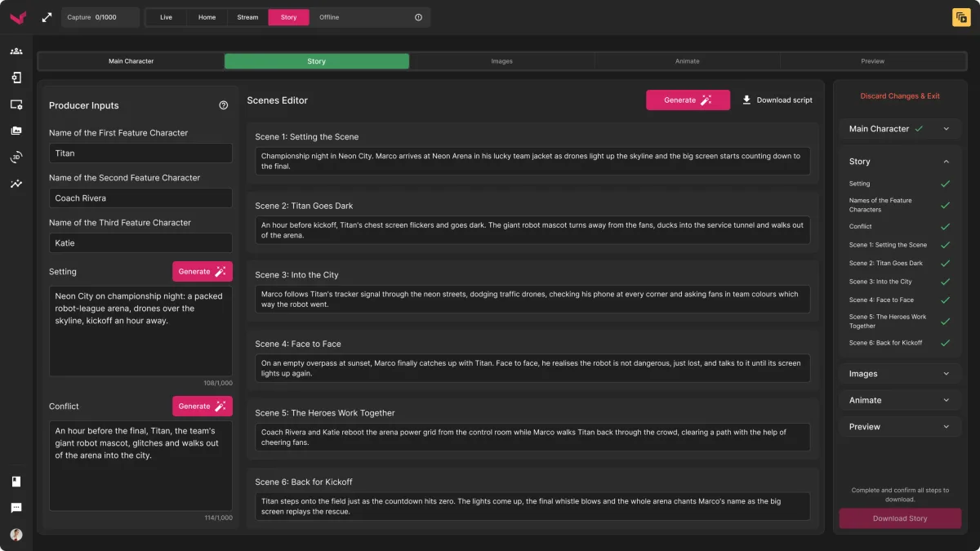This screenshot has width=980, height=551.
Task: Open the analytics chart sidebar icon
Action: pyautogui.click(x=16, y=184)
